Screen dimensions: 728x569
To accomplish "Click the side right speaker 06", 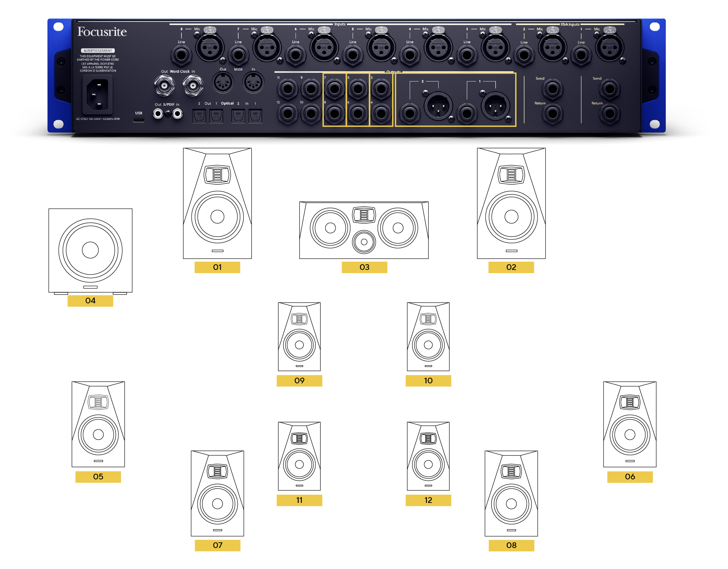I will point(630,424).
